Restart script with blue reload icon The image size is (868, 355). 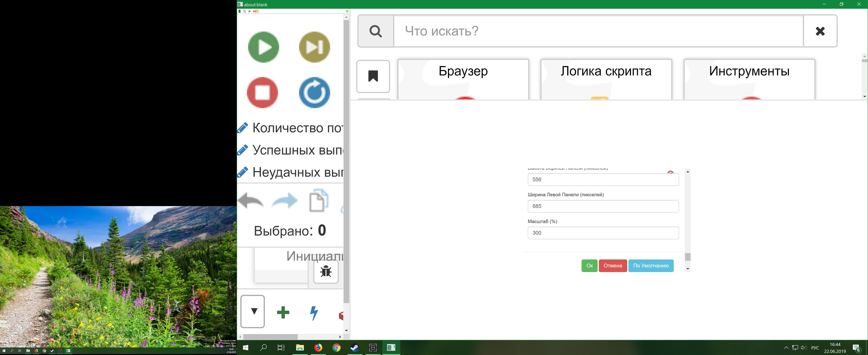[x=315, y=93]
